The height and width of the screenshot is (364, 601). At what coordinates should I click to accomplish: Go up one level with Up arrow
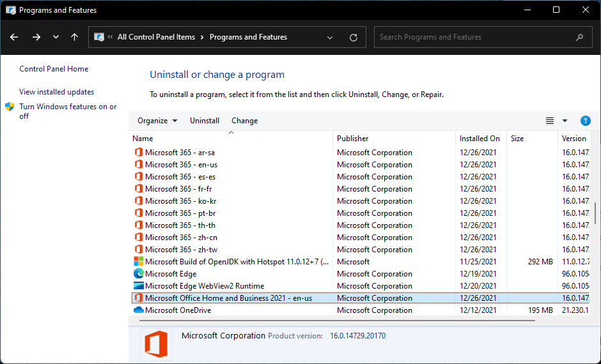(x=74, y=37)
